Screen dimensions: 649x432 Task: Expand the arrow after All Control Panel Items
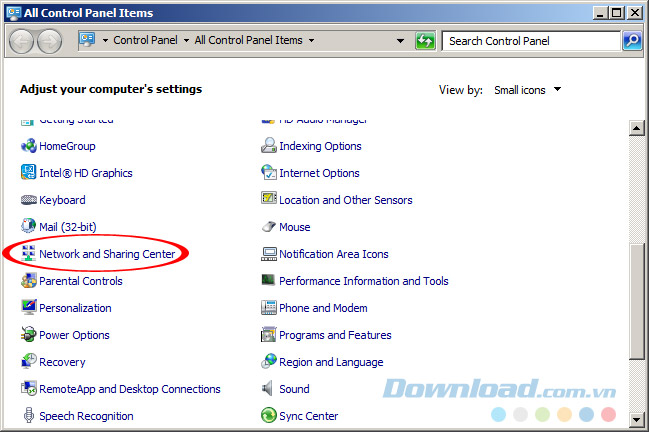311,41
